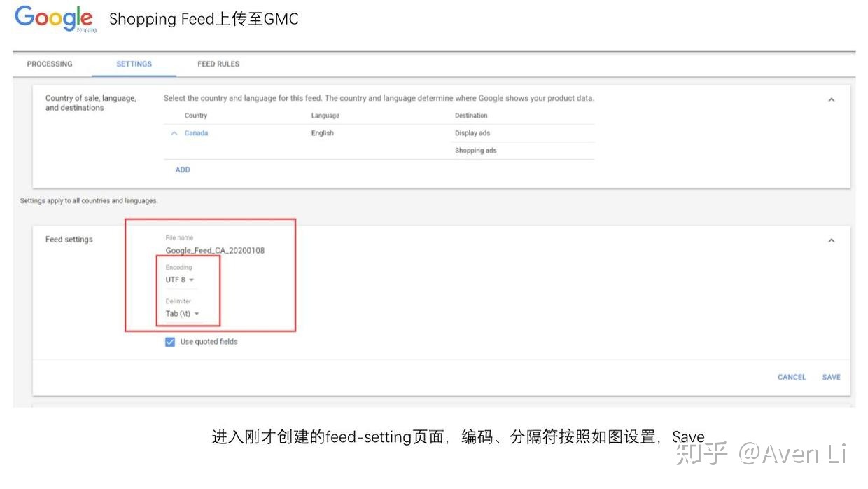Open the SETTINGS tab
Viewport: 868px width, 489px height.
click(x=134, y=64)
